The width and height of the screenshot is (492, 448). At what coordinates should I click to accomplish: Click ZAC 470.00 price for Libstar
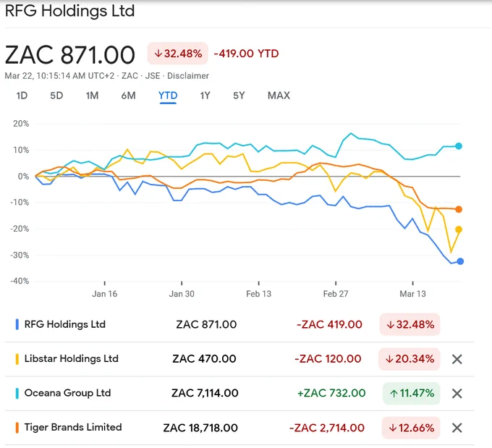[204, 359]
